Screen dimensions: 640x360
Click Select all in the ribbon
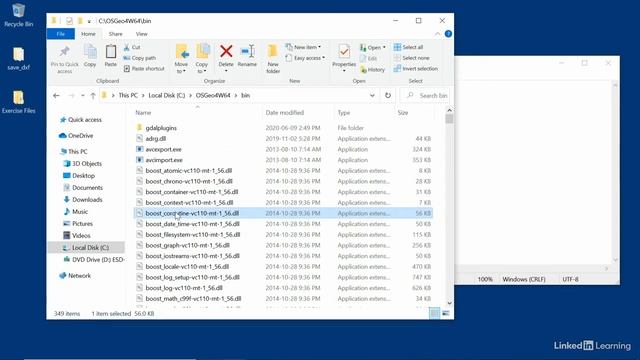409,47
